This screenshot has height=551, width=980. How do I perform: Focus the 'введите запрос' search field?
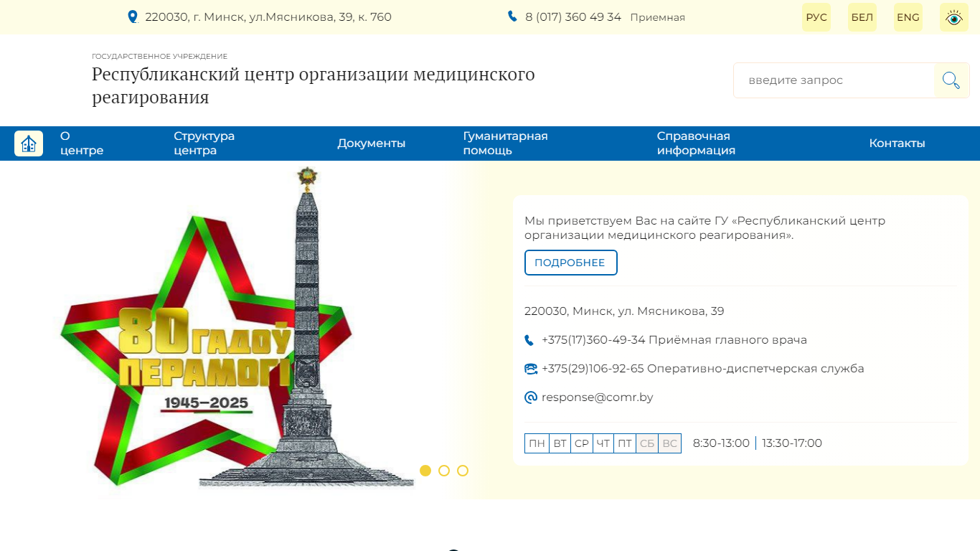click(834, 80)
